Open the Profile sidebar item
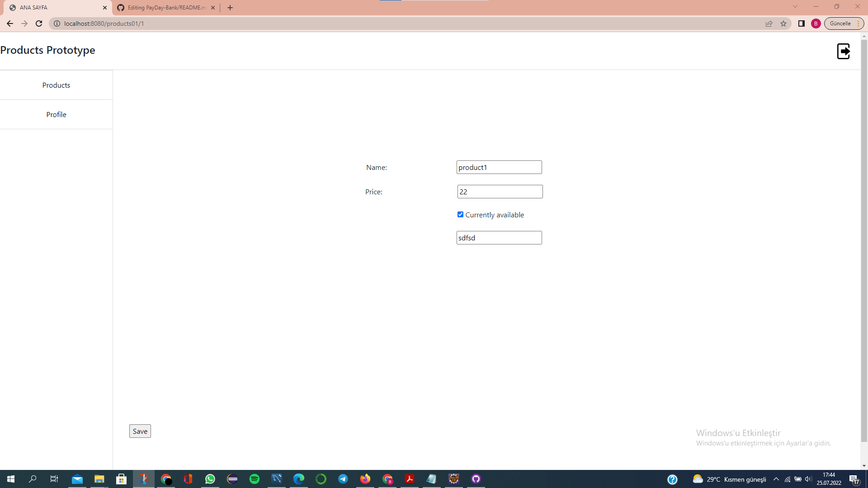Viewport: 868px width, 488px height. coord(56,114)
